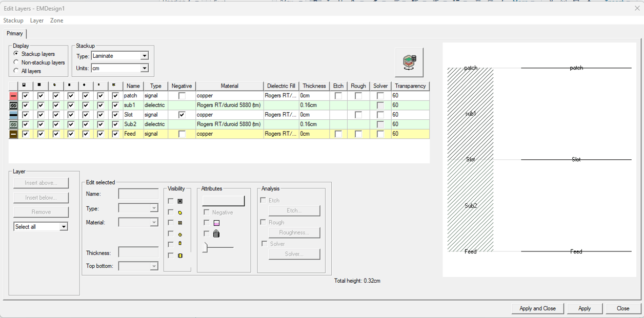Screen dimensions: 644x318
Task: Click the lock icon in the Attributes group
Action: tap(216, 234)
